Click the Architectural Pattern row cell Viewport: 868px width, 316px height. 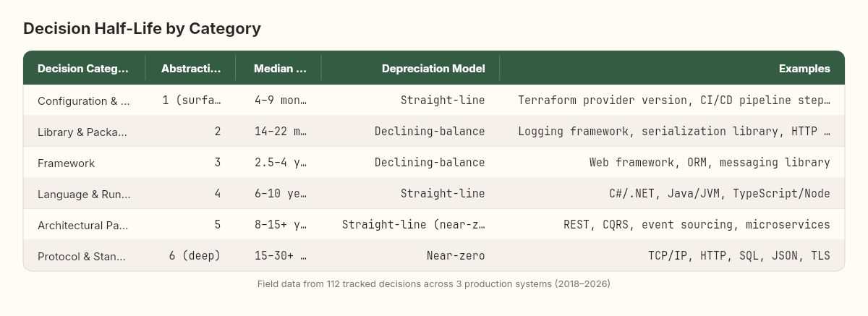(83, 225)
